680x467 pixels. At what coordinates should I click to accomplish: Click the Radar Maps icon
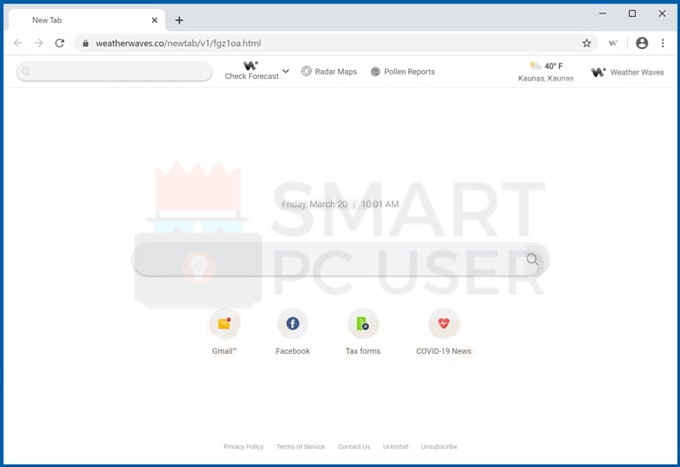click(x=307, y=72)
